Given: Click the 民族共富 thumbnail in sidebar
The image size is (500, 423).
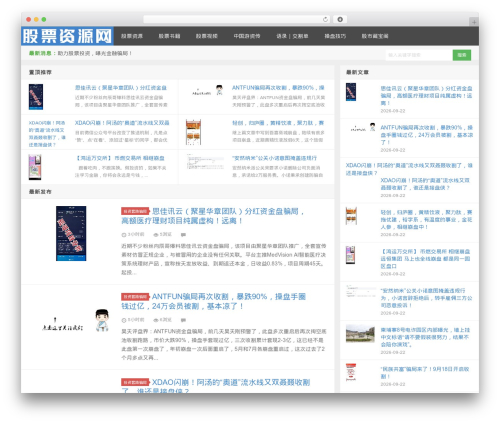Looking at the screenshot, I should (351, 372).
